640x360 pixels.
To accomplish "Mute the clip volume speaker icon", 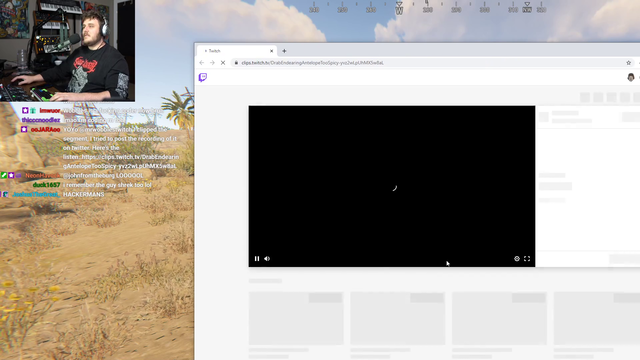I will (267, 258).
